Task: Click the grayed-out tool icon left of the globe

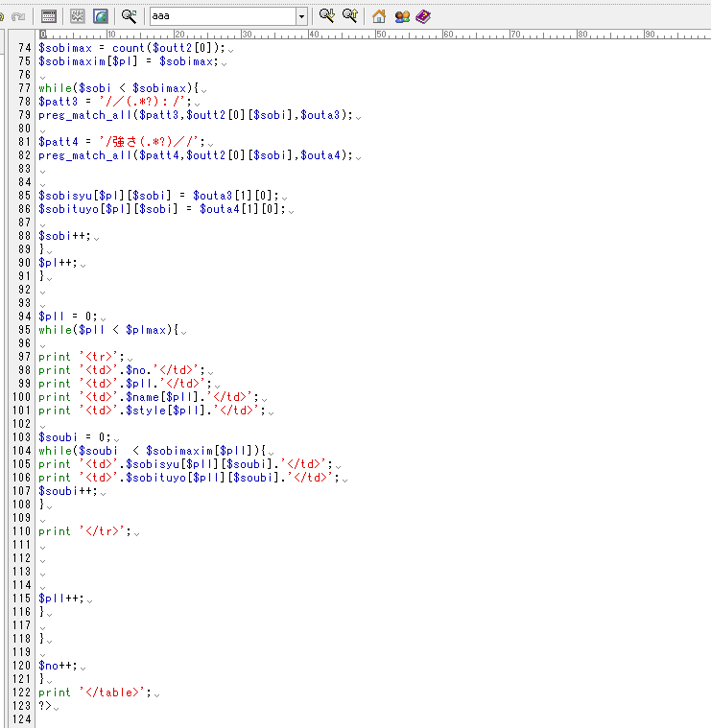Action: pos(77,16)
